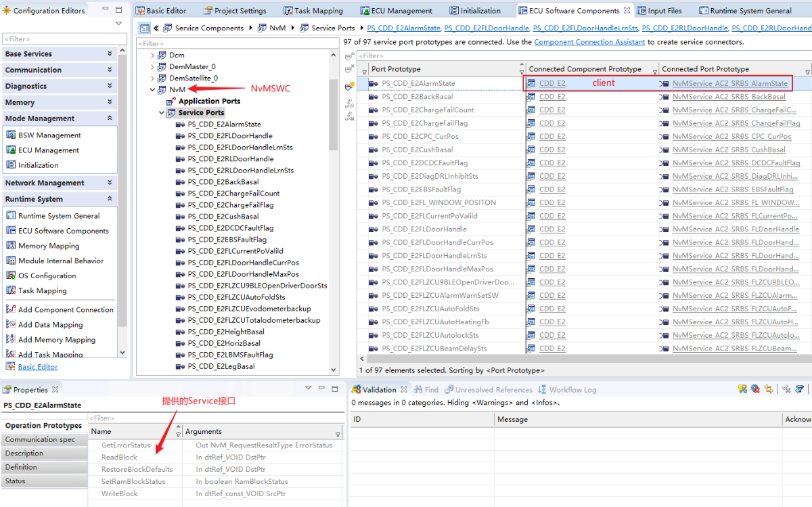Click the port table horizontal scrollbar
This screenshot has height=507, width=812.
pos(582,359)
